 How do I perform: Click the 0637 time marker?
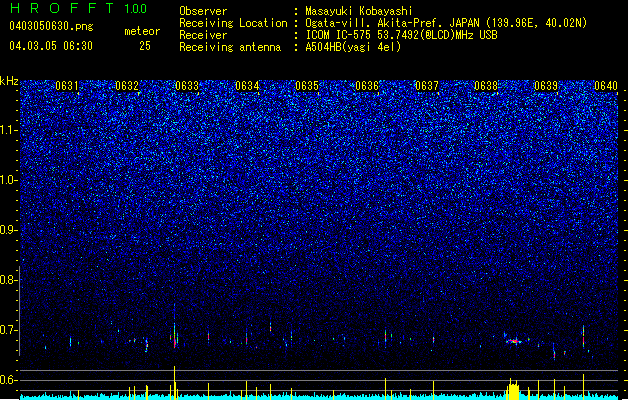(427, 86)
